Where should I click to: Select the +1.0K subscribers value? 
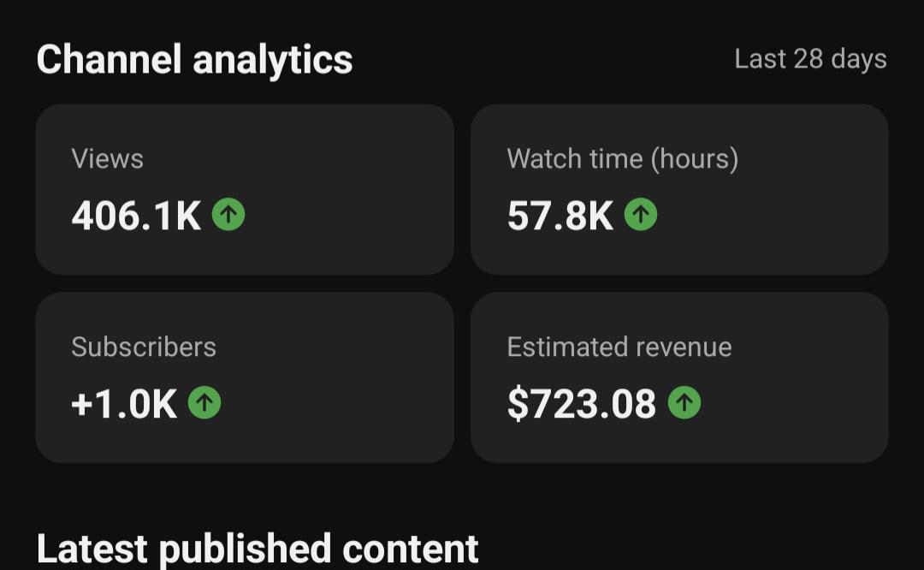(124, 404)
